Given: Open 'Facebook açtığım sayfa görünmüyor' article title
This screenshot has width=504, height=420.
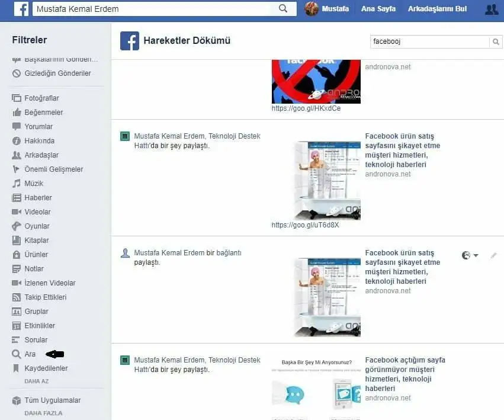Looking at the screenshot, I should click(405, 374).
